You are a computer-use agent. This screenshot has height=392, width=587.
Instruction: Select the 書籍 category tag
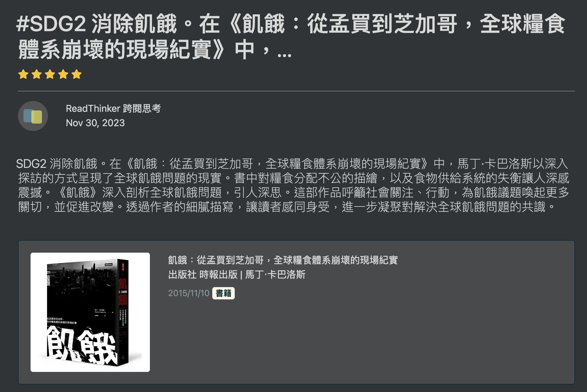point(223,293)
